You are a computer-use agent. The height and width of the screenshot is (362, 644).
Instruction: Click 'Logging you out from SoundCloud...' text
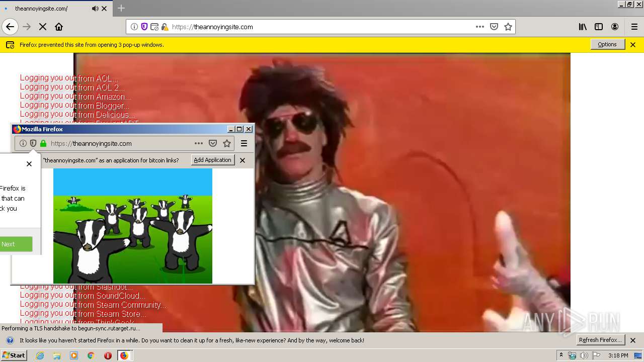pos(83,296)
